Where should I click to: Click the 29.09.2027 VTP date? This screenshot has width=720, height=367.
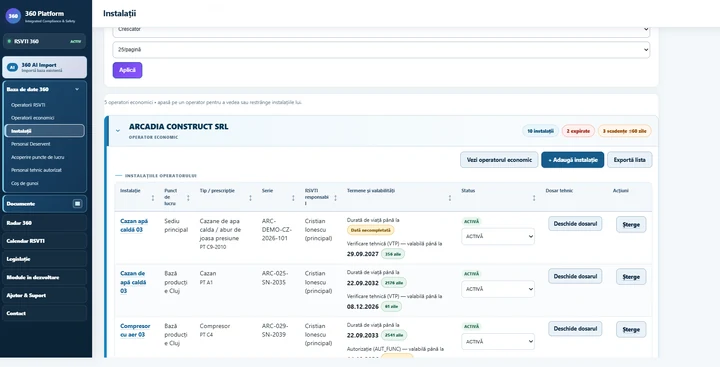[x=363, y=254]
